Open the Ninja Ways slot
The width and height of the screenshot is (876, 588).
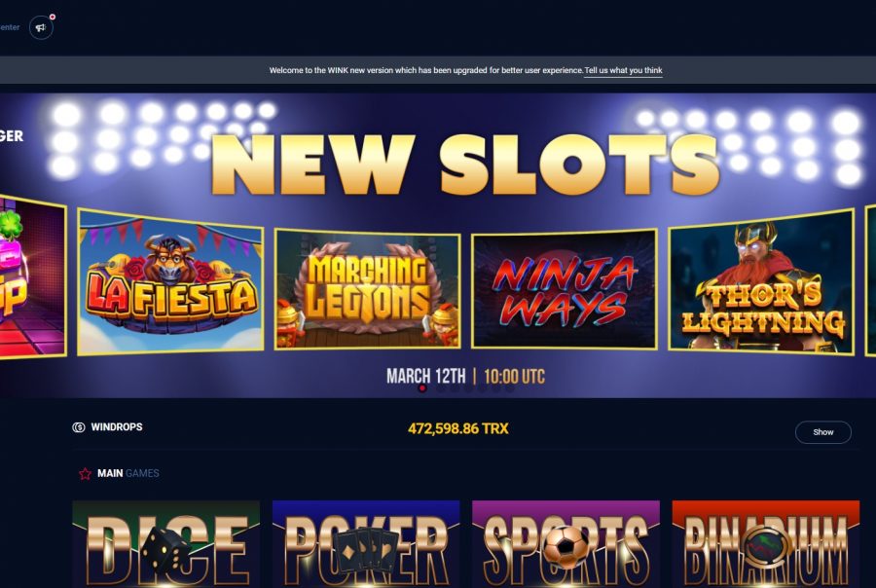[565, 289]
